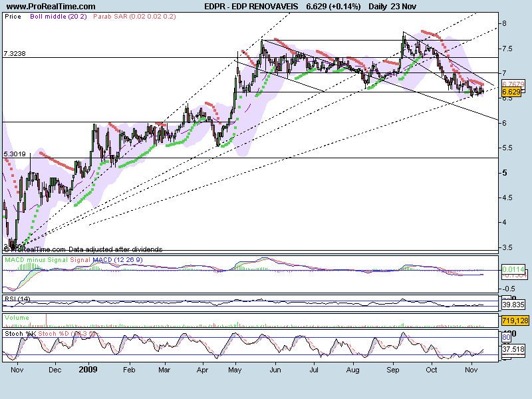This screenshot has width=532, height=399.
Task: Click the Dec label on the time axis
Action: click(x=55, y=370)
